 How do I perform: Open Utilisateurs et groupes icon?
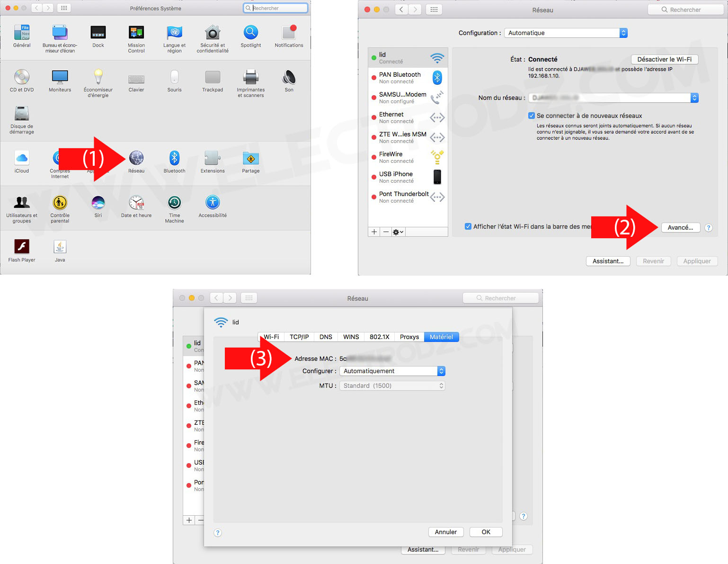22,203
